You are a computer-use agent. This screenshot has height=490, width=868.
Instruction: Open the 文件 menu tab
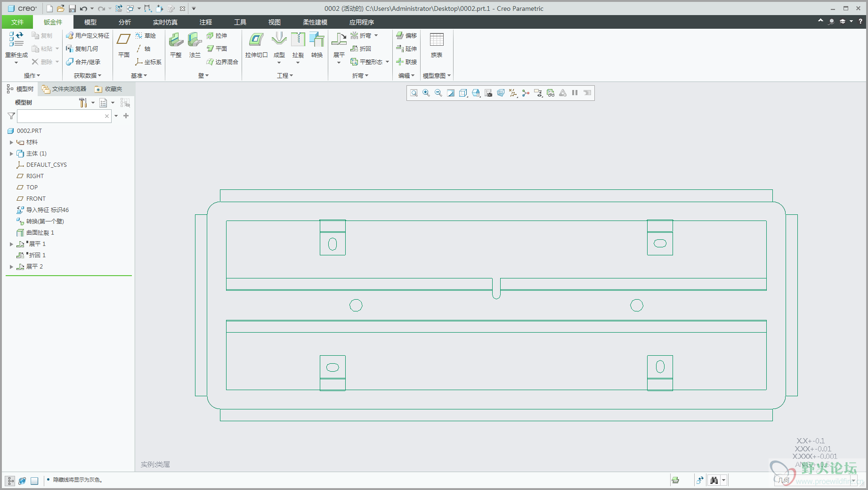click(x=17, y=22)
